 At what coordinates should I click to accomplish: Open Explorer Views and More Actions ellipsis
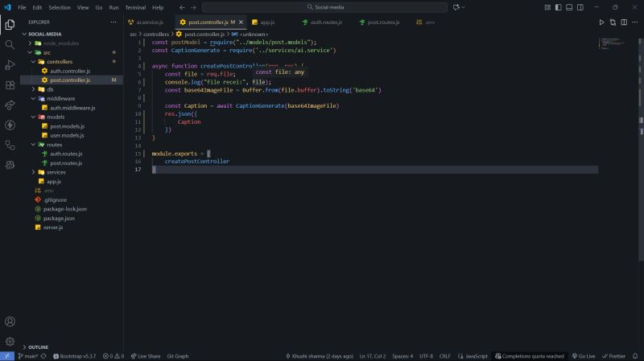point(114,23)
